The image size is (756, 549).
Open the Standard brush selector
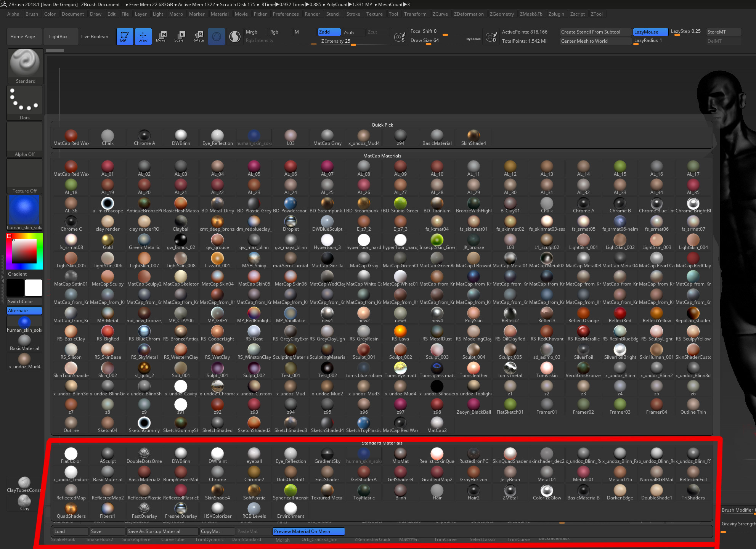coord(25,66)
